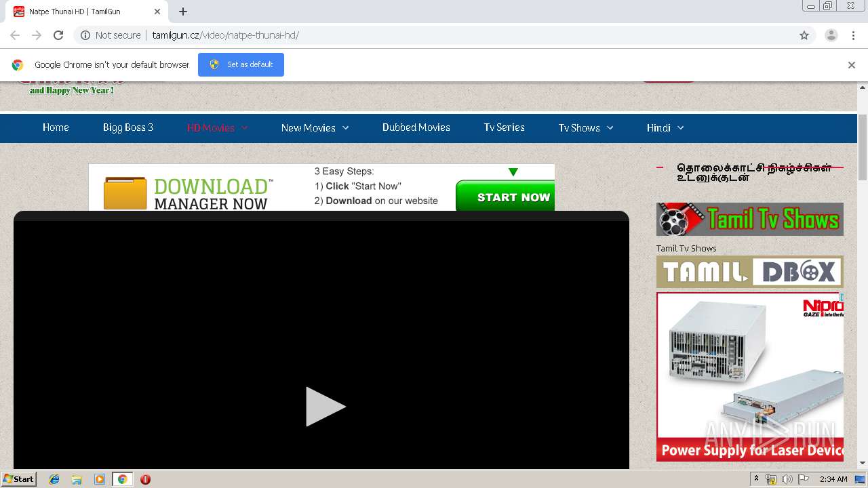The width and height of the screenshot is (868, 488).
Task: Dismiss the default browser notification bar
Action: 852,65
